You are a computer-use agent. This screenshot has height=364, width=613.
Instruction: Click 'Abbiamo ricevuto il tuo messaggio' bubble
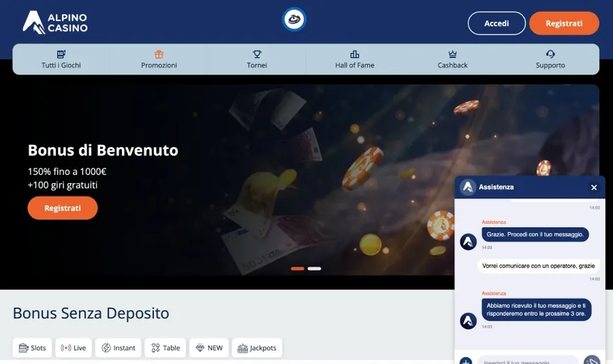pyautogui.click(x=536, y=310)
